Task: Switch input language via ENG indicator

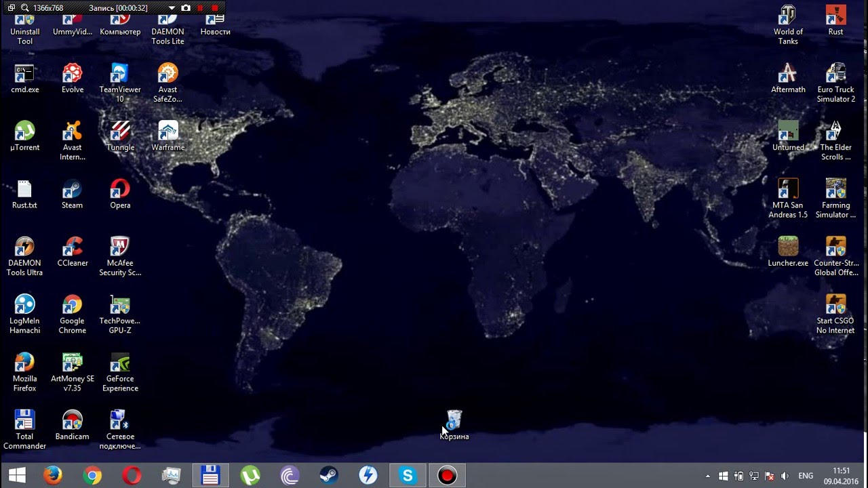Action: [x=806, y=476]
